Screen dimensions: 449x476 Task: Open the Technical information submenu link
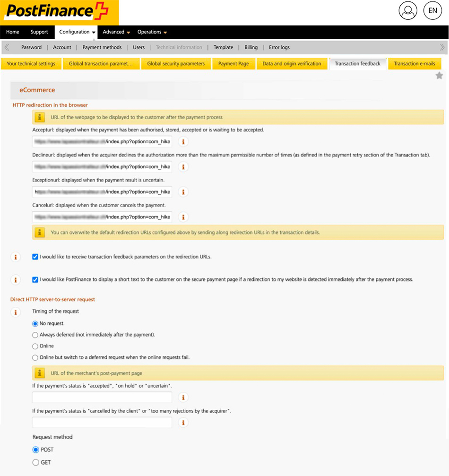click(179, 47)
